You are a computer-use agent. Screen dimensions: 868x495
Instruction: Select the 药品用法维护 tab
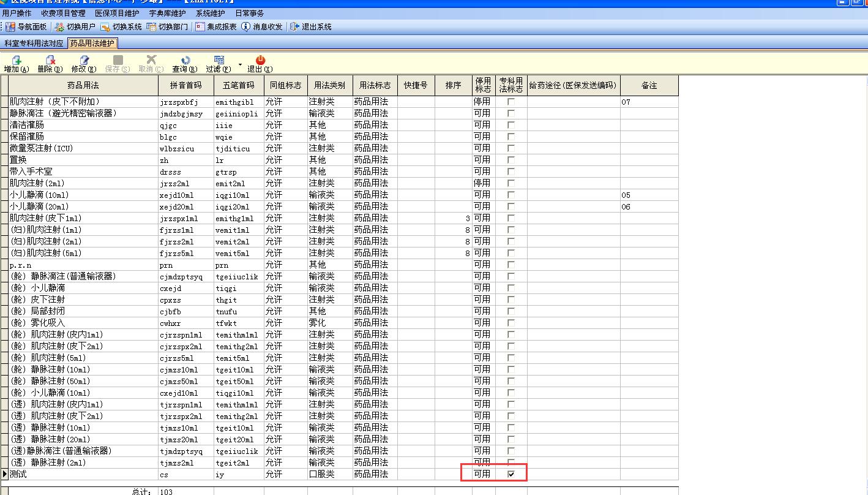click(92, 43)
